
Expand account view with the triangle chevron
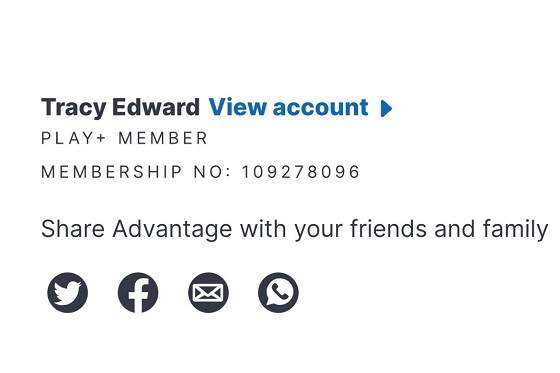386,108
